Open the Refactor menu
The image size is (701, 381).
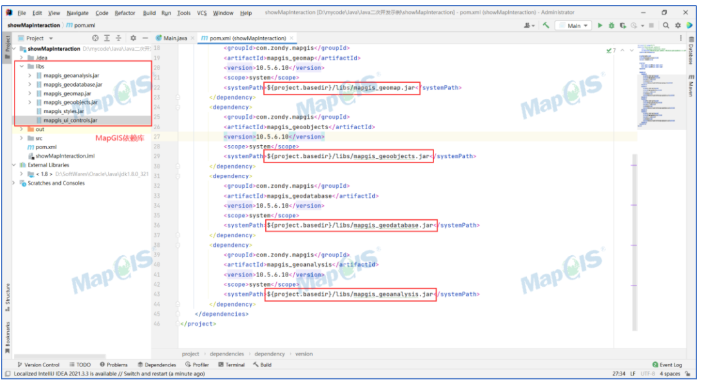pyautogui.click(x=125, y=13)
